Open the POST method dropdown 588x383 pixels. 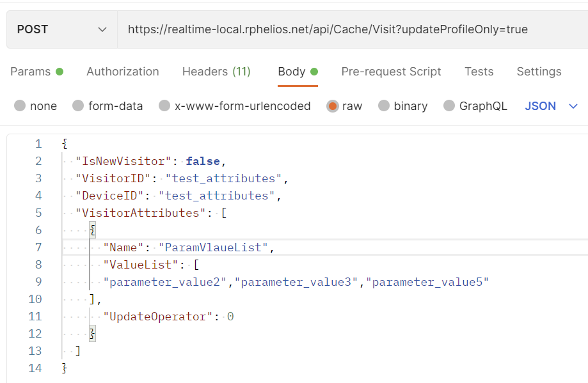pyautogui.click(x=61, y=29)
